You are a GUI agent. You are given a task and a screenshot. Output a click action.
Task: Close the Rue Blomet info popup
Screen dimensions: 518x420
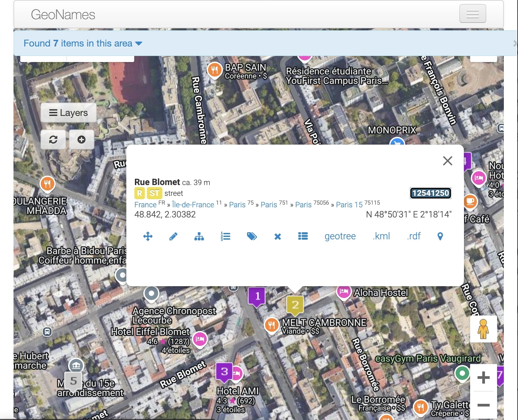[448, 161]
